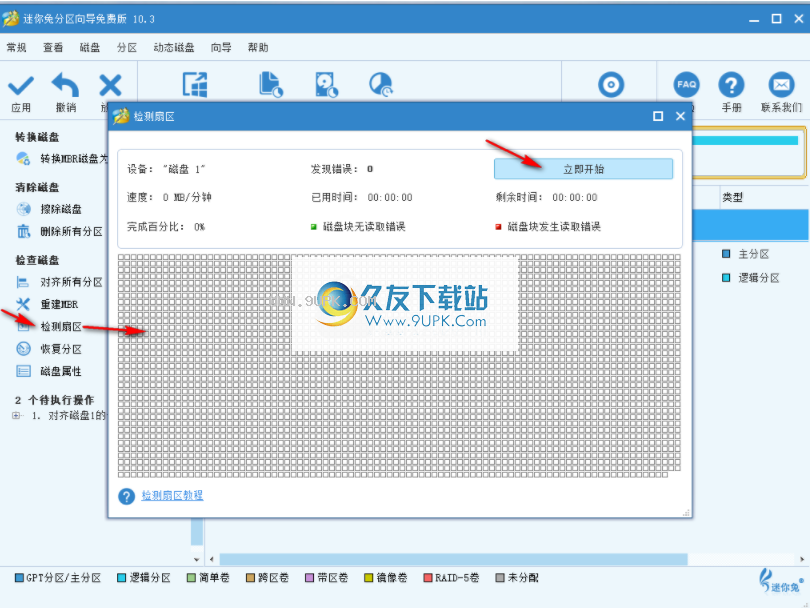
Task: Click the Recover Partition (恢复分区) icon
Action: [24, 349]
